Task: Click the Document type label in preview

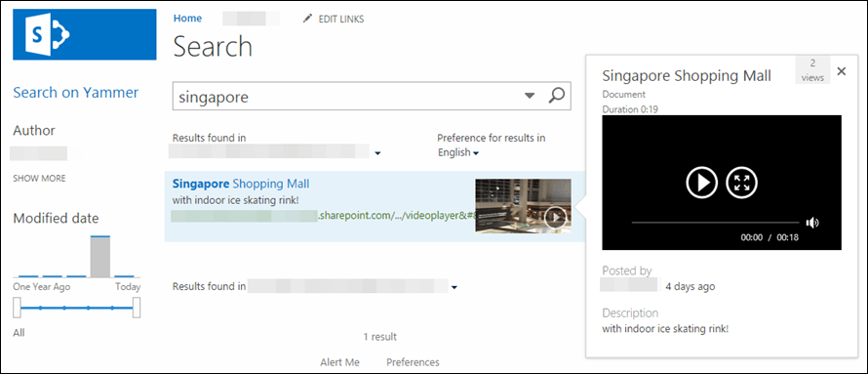Action: tap(624, 95)
